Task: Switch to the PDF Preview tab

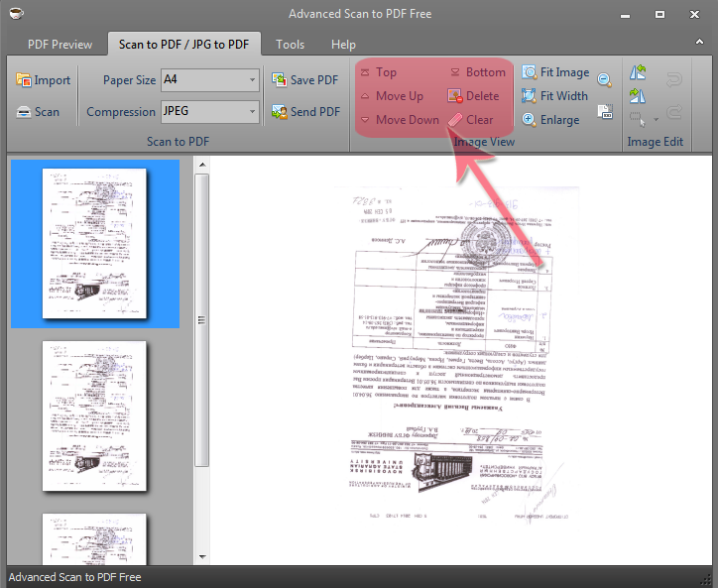Action: (x=60, y=45)
